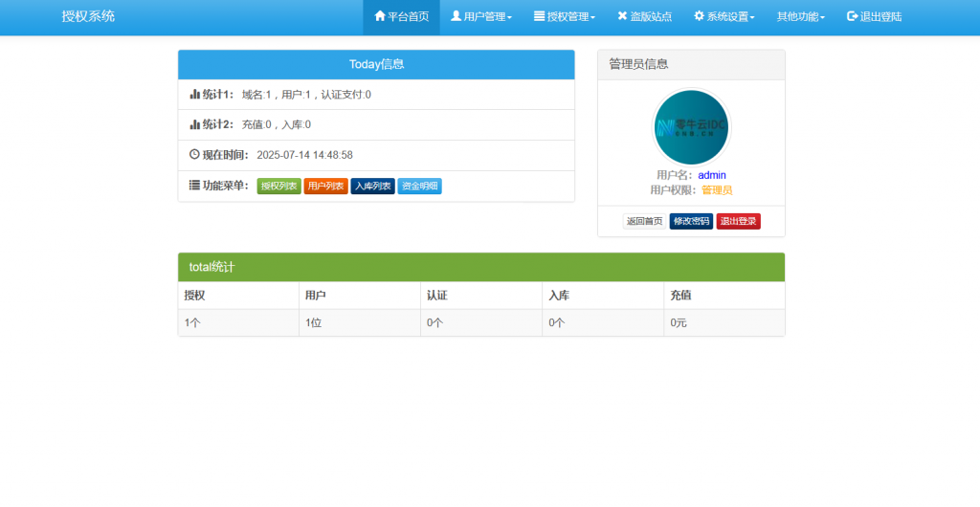Expand the 用户管理 dropdown menu
This screenshot has height=507, width=980.
coord(481,17)
